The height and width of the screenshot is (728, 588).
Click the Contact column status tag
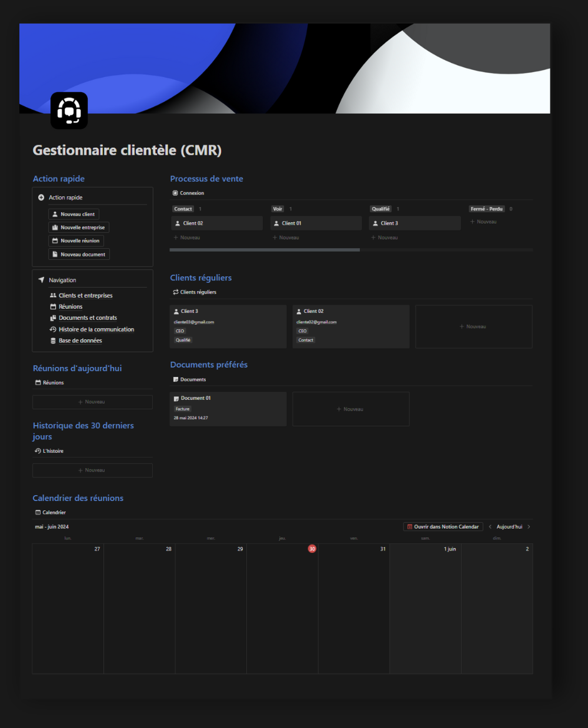[183, 209]
